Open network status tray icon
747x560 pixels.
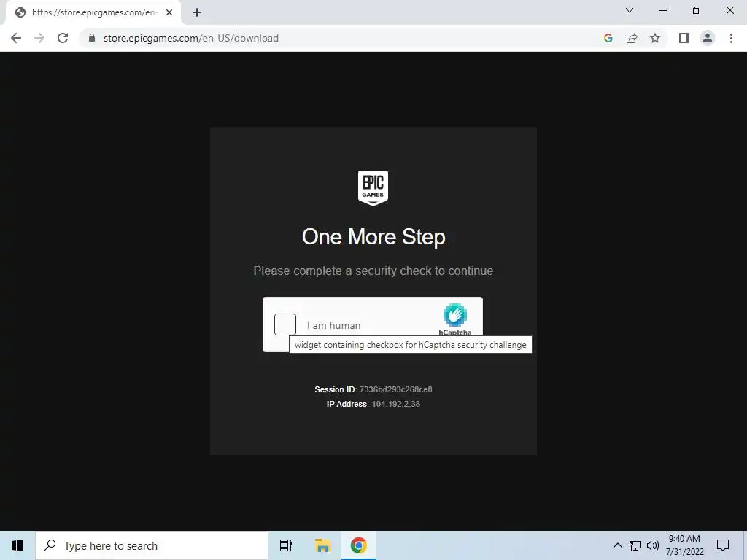tap(635, 545)
